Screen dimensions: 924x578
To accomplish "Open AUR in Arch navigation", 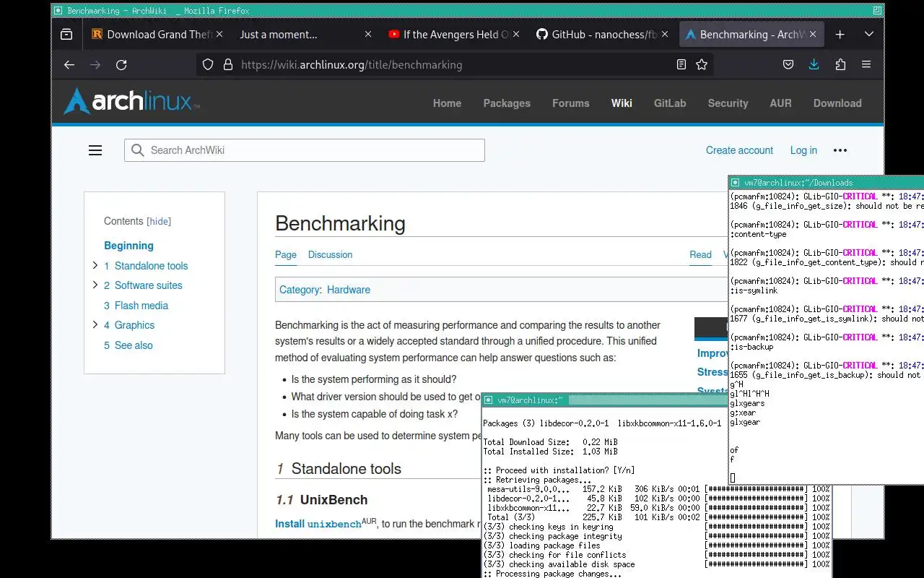I will [x=780, y=103].
